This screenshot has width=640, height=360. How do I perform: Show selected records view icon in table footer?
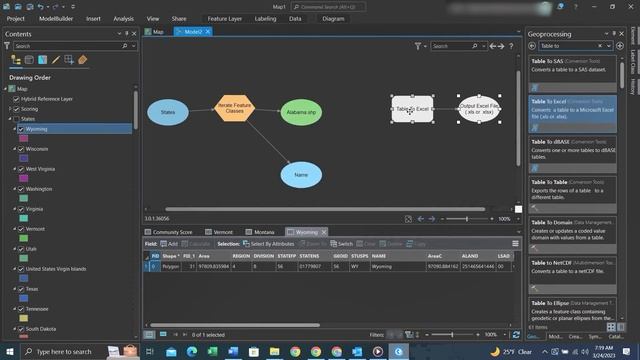[x=163, y=335]
